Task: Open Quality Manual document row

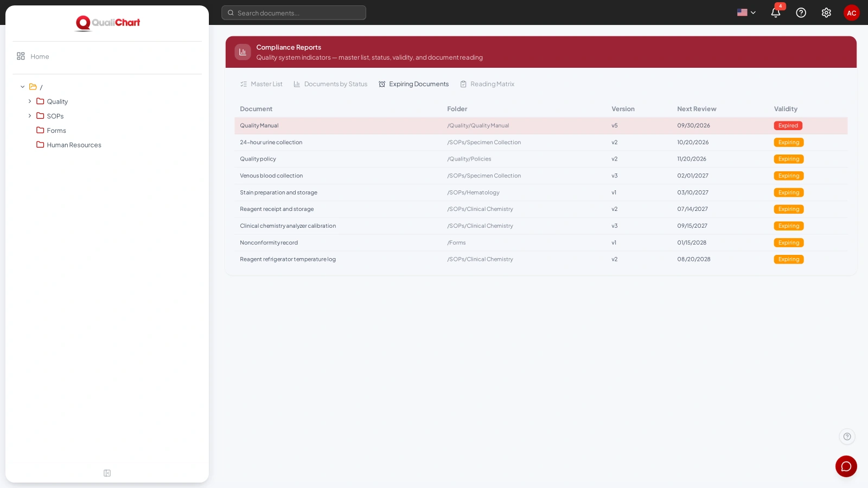Action: click(x=541, y=126)
